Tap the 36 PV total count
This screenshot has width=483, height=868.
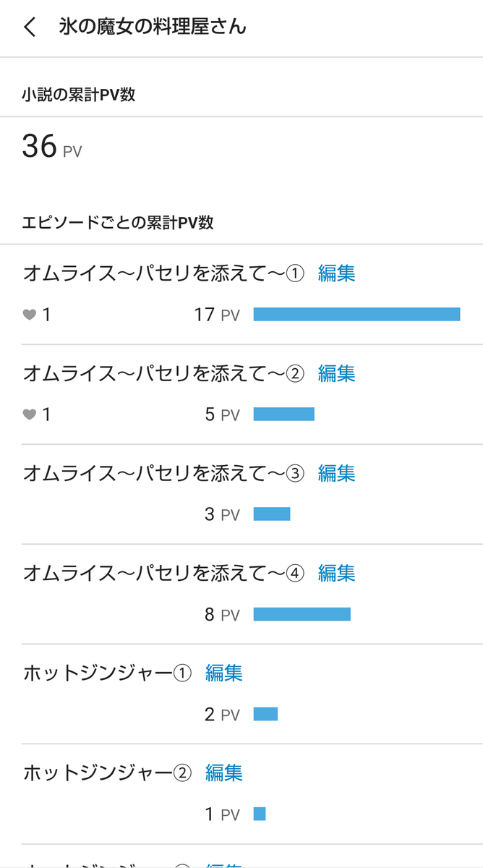(52, 146)
